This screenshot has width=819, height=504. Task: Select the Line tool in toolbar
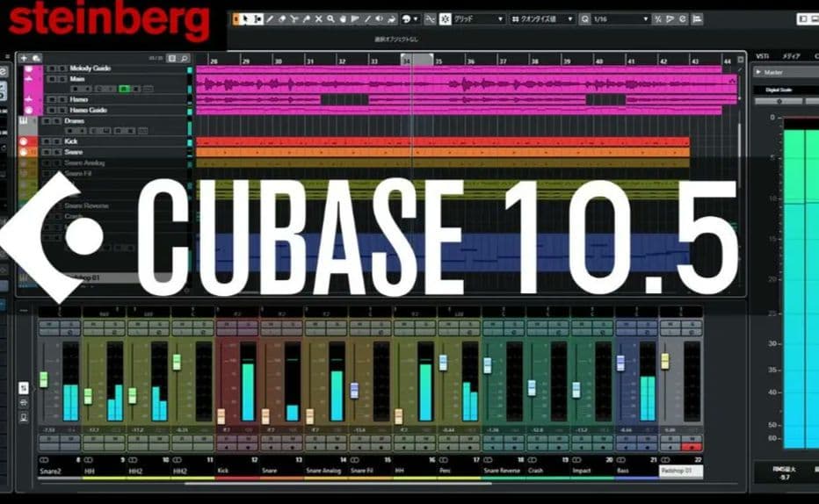point(367,19)
